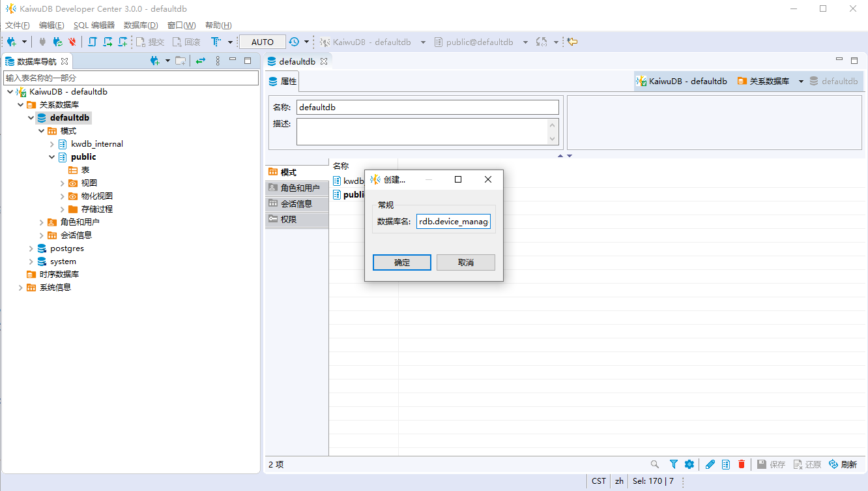Click the magnifier search icon in bottom toolbar
Viewport: 868px width, 491px height.
pos(655,464)
